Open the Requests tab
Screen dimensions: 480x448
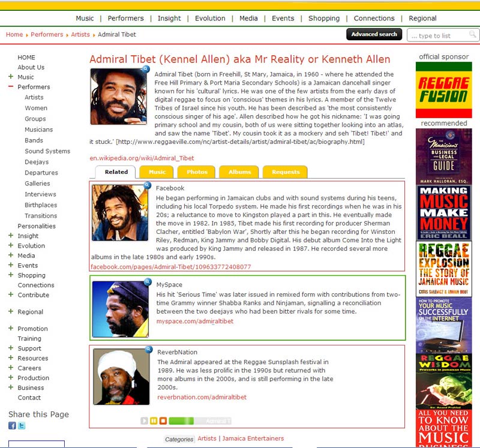pos(286,172)
